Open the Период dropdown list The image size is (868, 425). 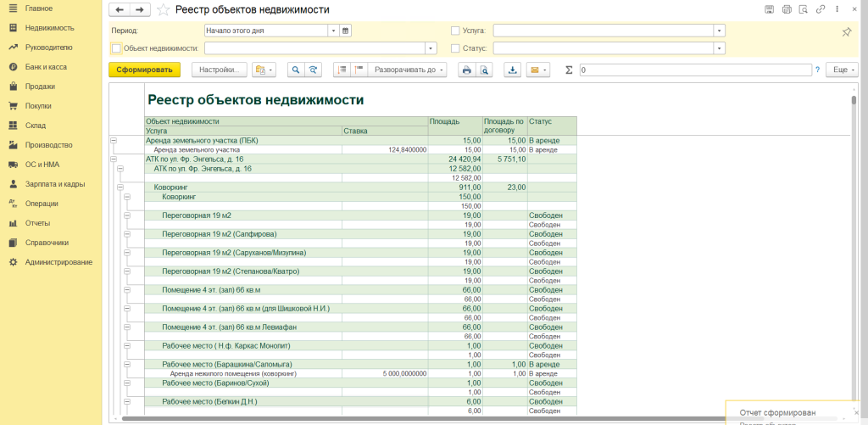coord(333,31)
